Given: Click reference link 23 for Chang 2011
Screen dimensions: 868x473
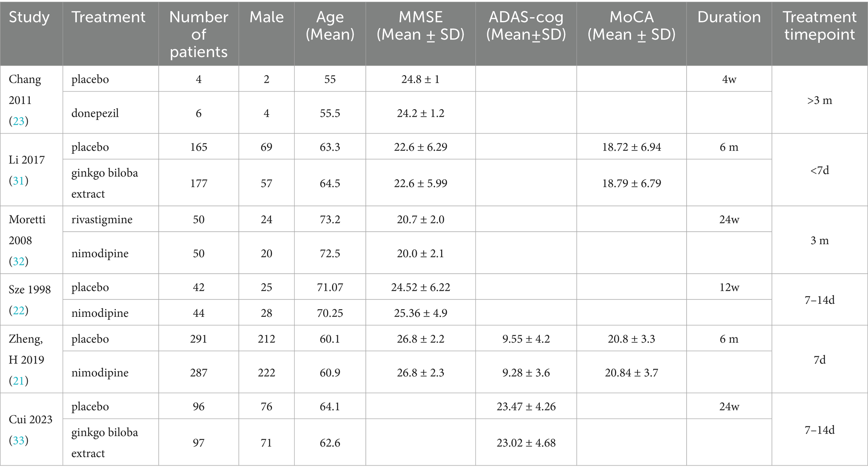Looking at the screenshot, I should click(19, 121).
